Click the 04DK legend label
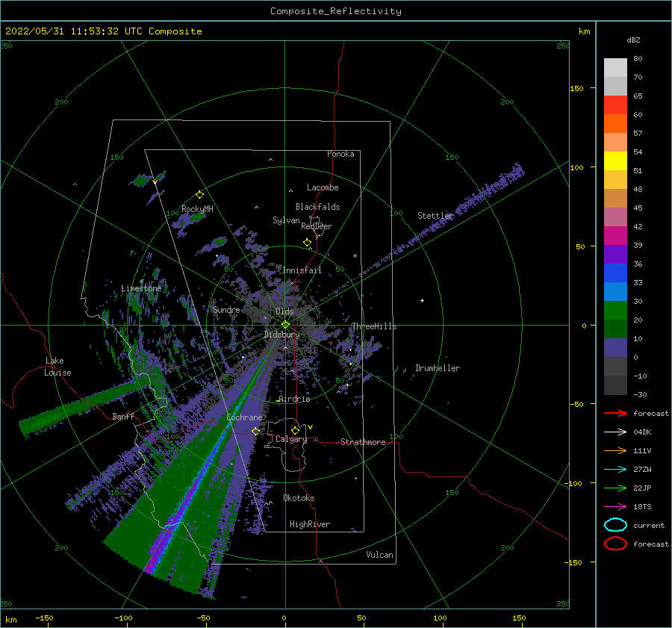The image size is (672, 628). tap(642, 432)
